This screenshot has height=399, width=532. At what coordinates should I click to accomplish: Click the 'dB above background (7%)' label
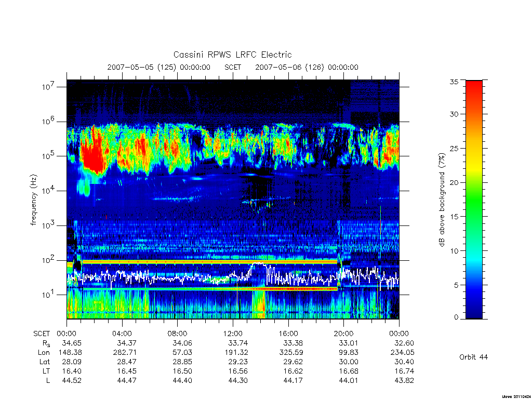tap(442, 200)
